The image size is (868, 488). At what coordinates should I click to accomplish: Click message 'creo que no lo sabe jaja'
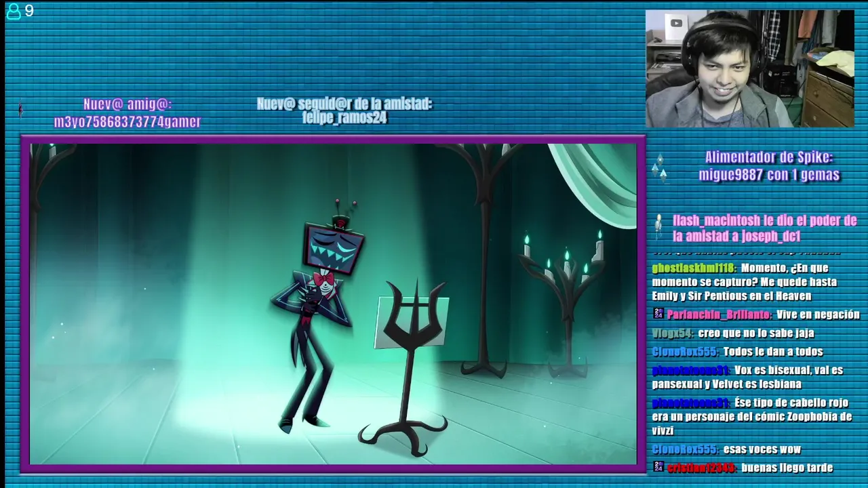tap(755, 333)
